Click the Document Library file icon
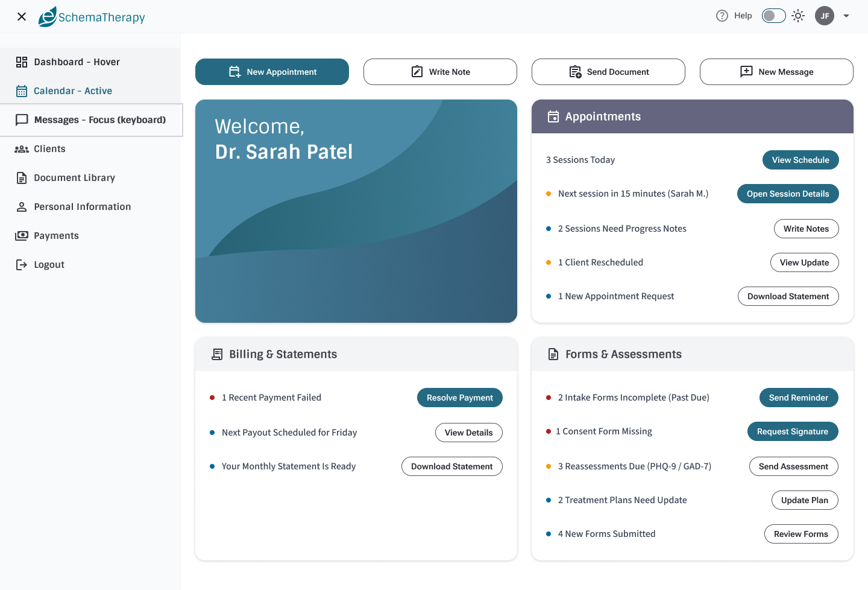Viewport: 868px width, 590px height. click(22, 178)
